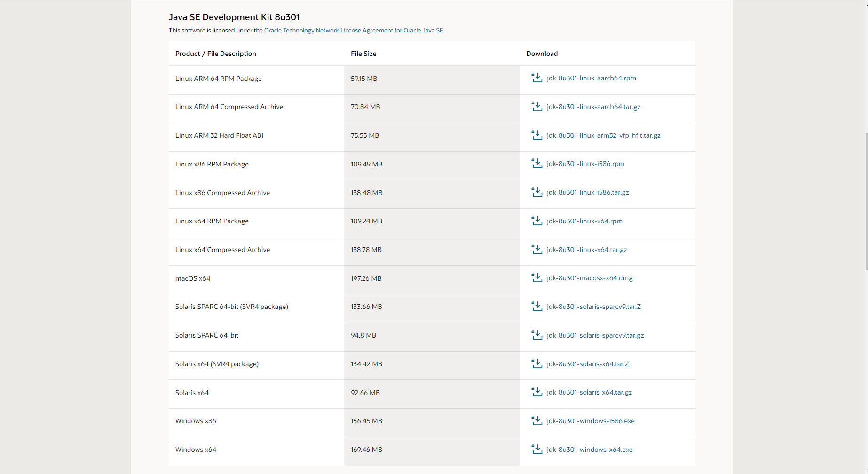Download jdk-8u301-linux-i586.tar.gz file link

point(588,192)
